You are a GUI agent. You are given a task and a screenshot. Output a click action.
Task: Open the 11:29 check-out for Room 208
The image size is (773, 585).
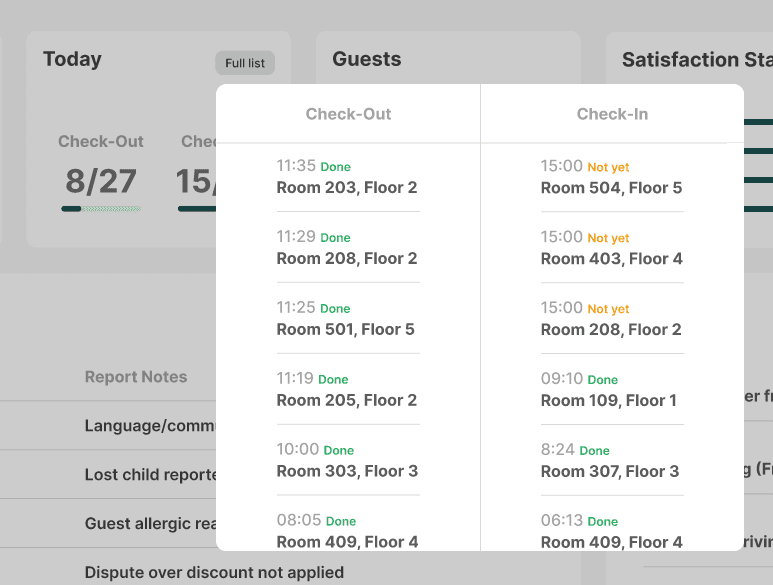pos(347,248)
